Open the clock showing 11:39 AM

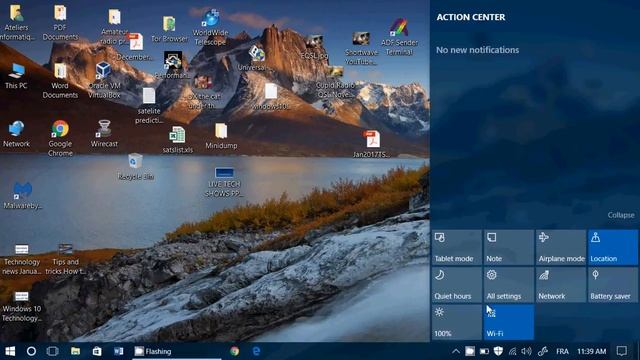coord(591,351)
